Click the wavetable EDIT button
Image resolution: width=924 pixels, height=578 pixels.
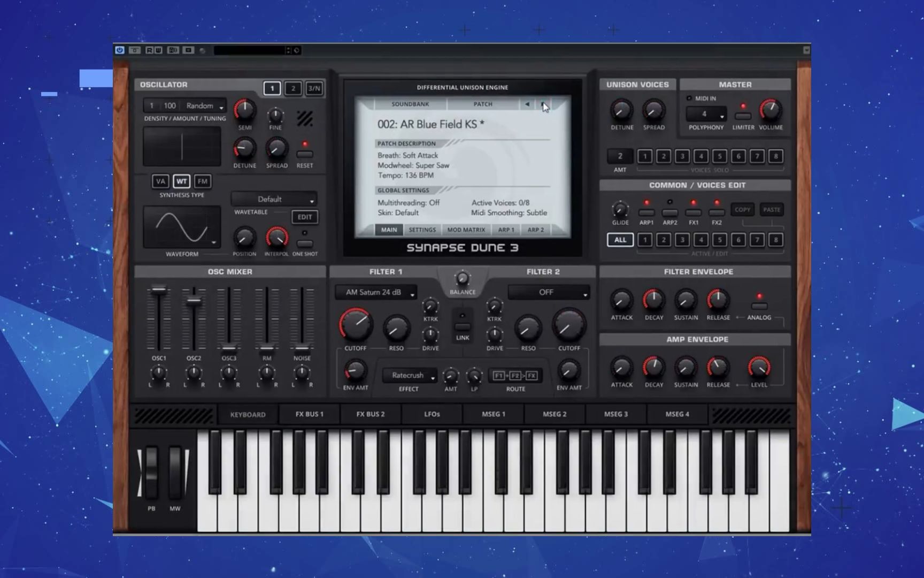click(305, 217)
